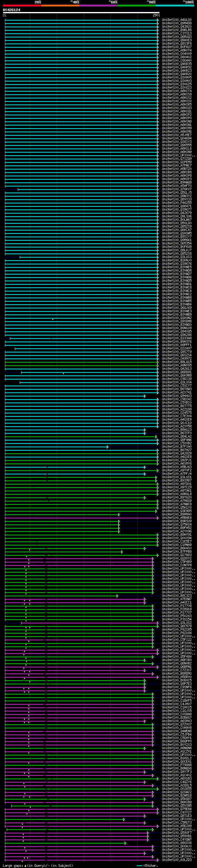
Task: Click hit label UniRef100_B7FIA0
Action: (x=176, y=447)
